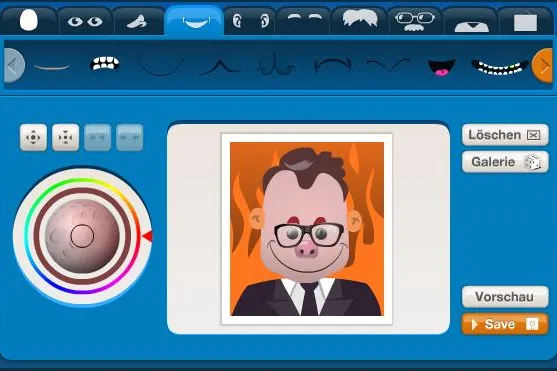Open the hair category tab

click(359, 21)
